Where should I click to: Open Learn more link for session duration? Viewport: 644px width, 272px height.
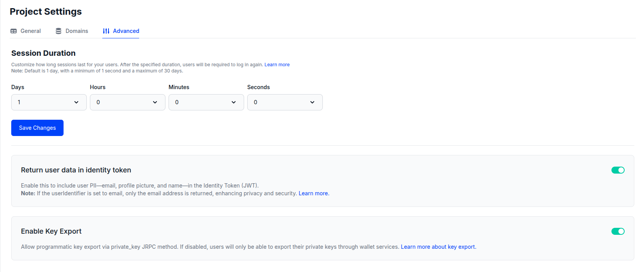coord(277,65)
